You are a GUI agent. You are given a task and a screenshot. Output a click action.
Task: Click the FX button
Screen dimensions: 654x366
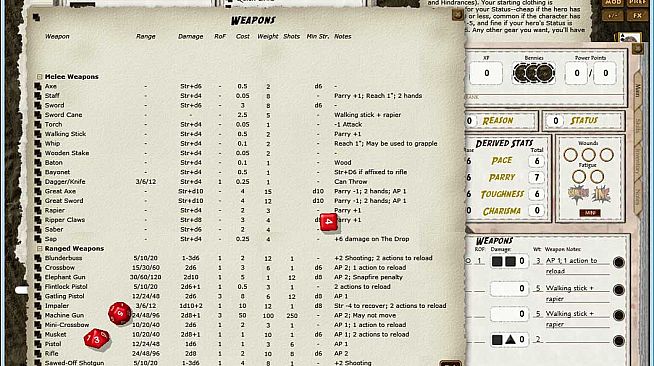click(637, 15)
